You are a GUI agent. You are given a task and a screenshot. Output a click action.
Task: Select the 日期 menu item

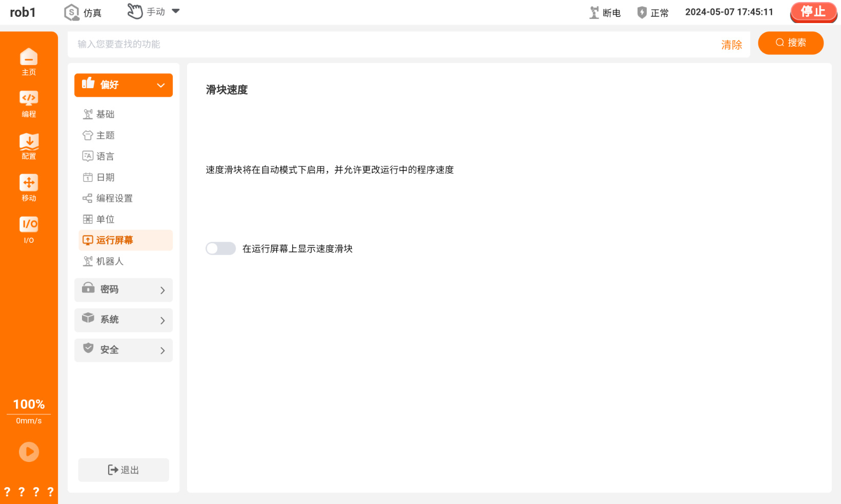tap(126, 177)
